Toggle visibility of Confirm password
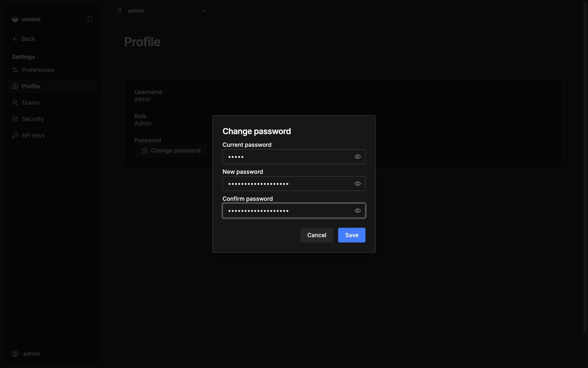The height and width of the screenshot is (368, 588). (357, 211)
